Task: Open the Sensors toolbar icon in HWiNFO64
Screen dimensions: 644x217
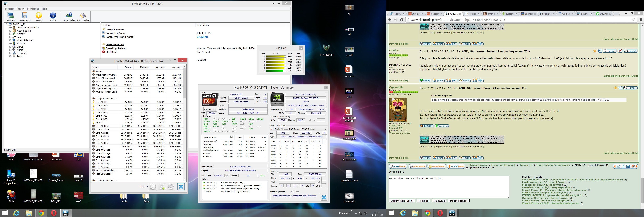Action: point(39,16)
